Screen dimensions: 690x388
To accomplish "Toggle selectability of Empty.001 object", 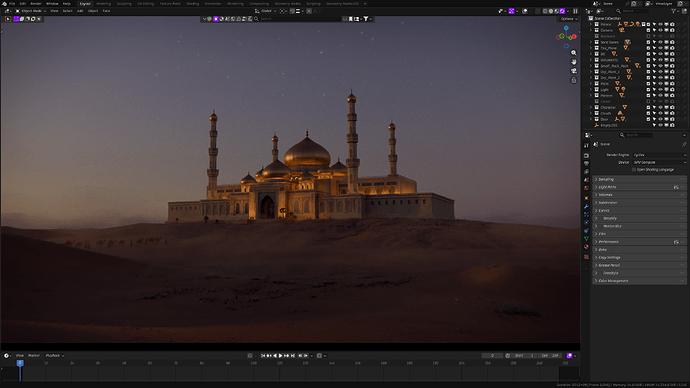I will click(x=654, y=125).
